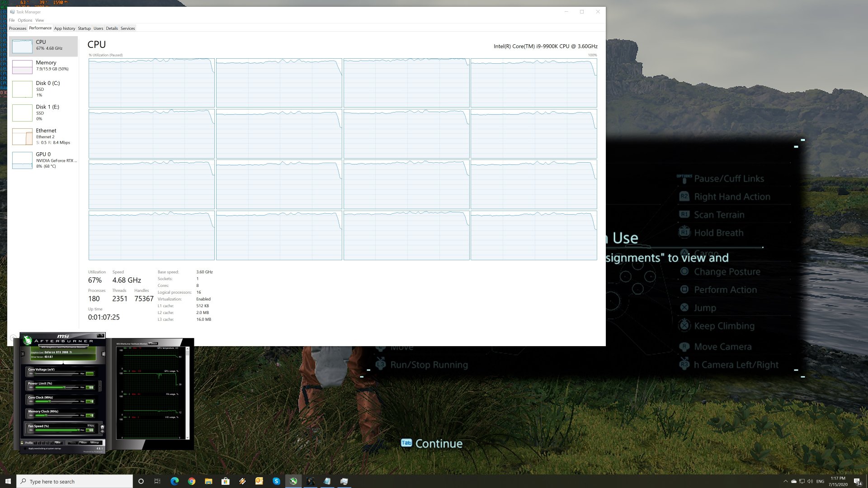Click Afterburner profile lock icon
The width and height of the screenshot is (868, 488).
(x=22, y=442)
